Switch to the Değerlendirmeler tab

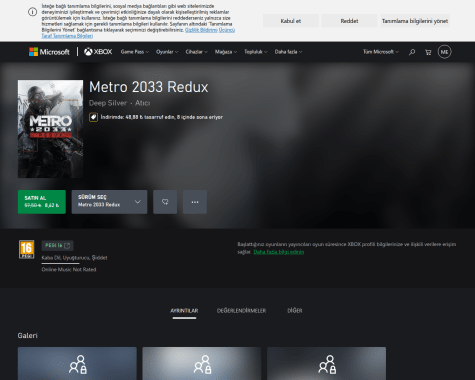(x=241, y=311)
